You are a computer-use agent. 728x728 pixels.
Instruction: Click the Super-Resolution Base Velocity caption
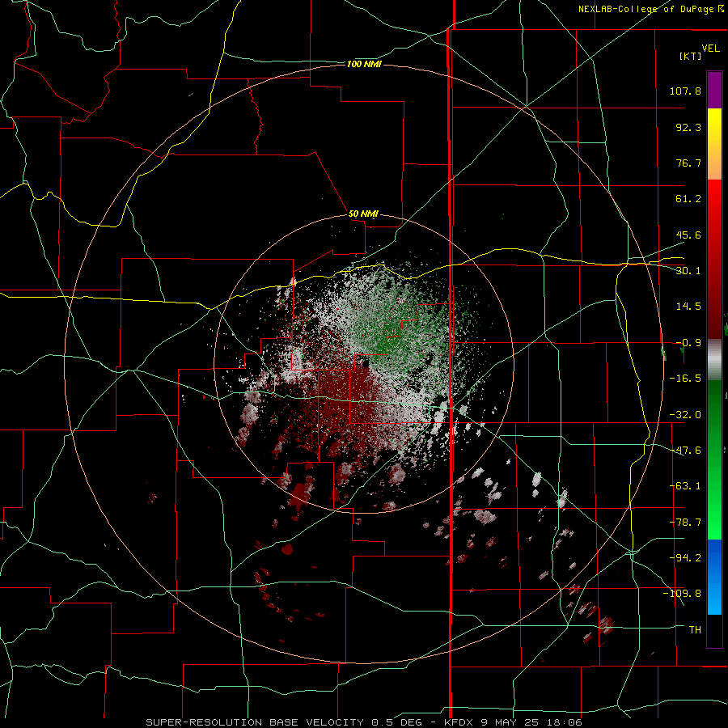click(363, 722)
